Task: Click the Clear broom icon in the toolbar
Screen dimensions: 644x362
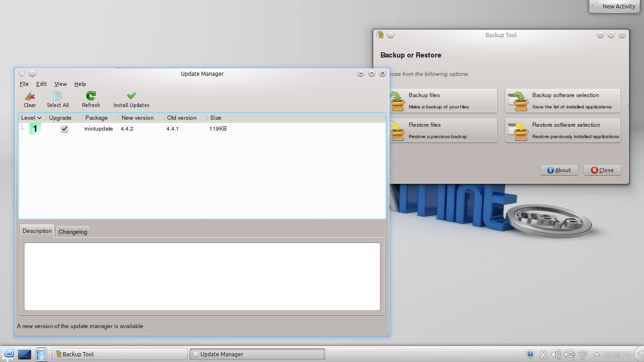Action: (30, 96)
